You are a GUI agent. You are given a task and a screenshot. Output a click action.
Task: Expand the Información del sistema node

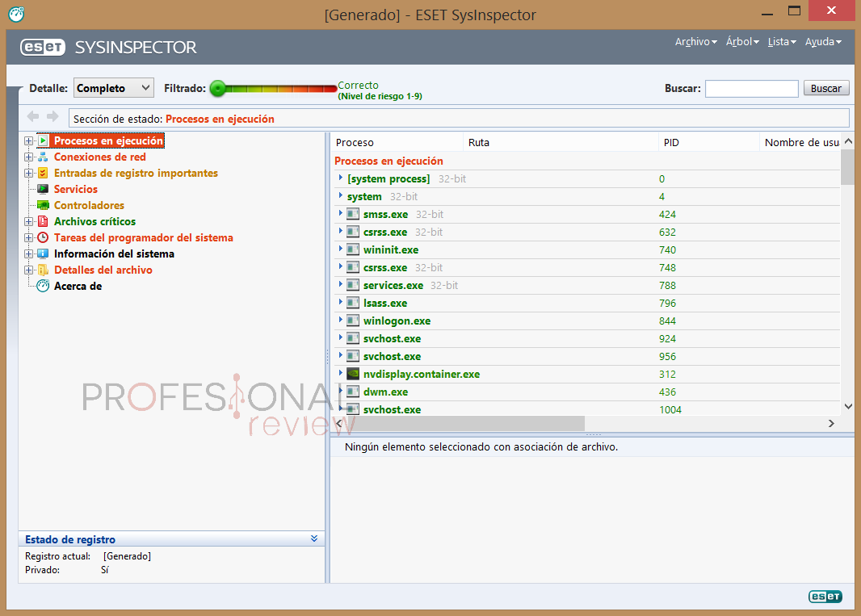tap(28, 254)
